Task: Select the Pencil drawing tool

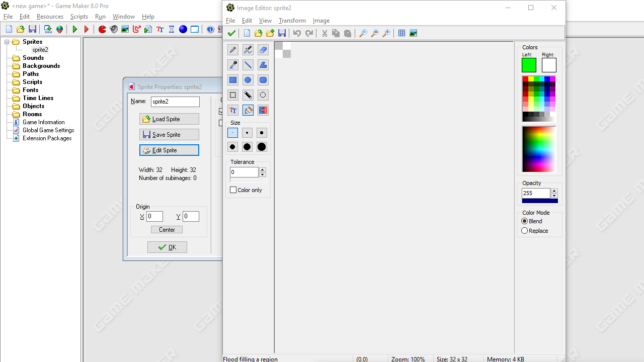Action: click(x=232, y=50)
